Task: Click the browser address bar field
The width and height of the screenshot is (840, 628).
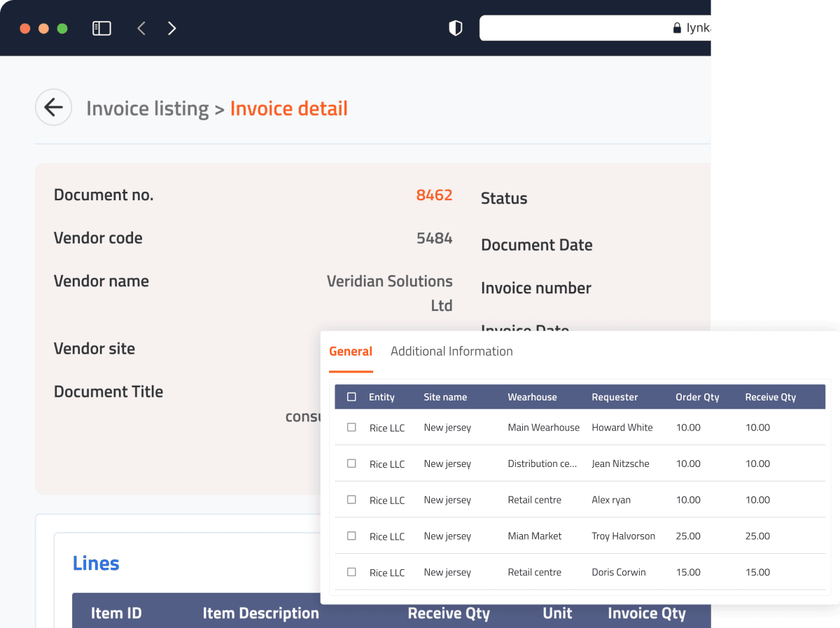Action: tap(595, 28)
